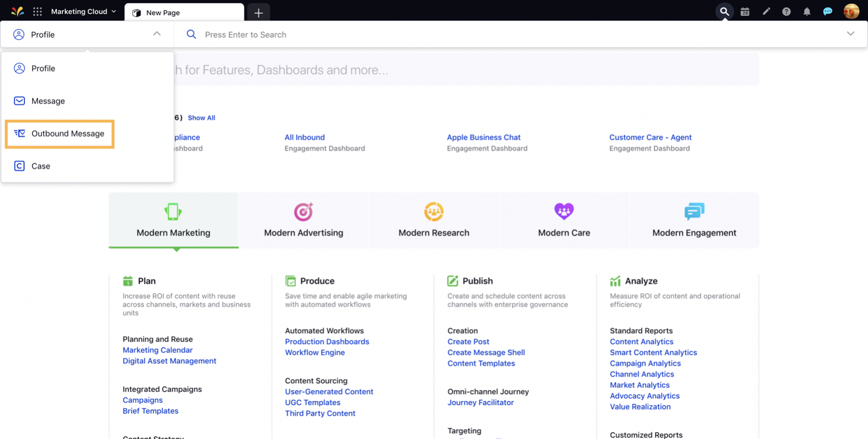Image resolution: width=868 pixels, height=439 pixels.
Task: Click the Modern Advertising target icon
Action: pos(303,212)
